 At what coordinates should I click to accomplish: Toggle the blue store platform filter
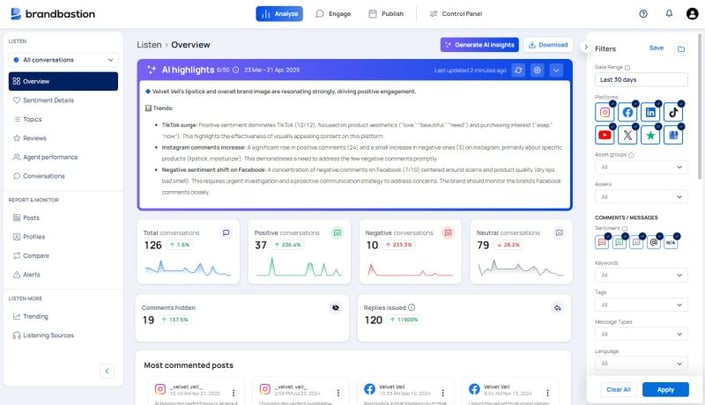click(674, 135)
